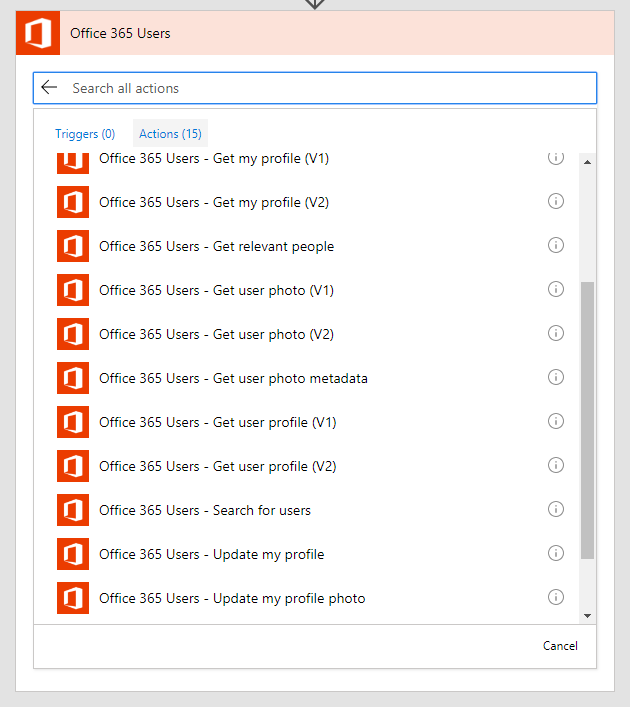630x707 pixels.
Task: Show info for Get user photo metadata
Action: (x=556, y=378)
